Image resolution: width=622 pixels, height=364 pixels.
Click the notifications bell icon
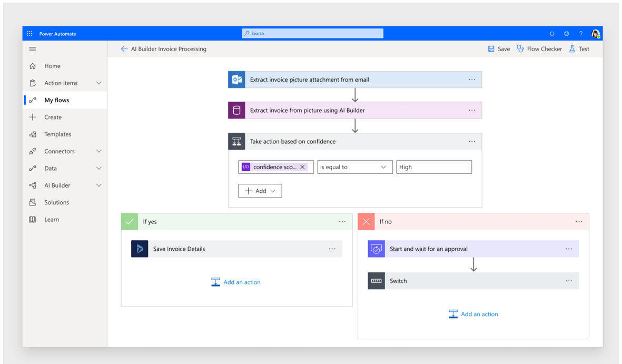552,34
